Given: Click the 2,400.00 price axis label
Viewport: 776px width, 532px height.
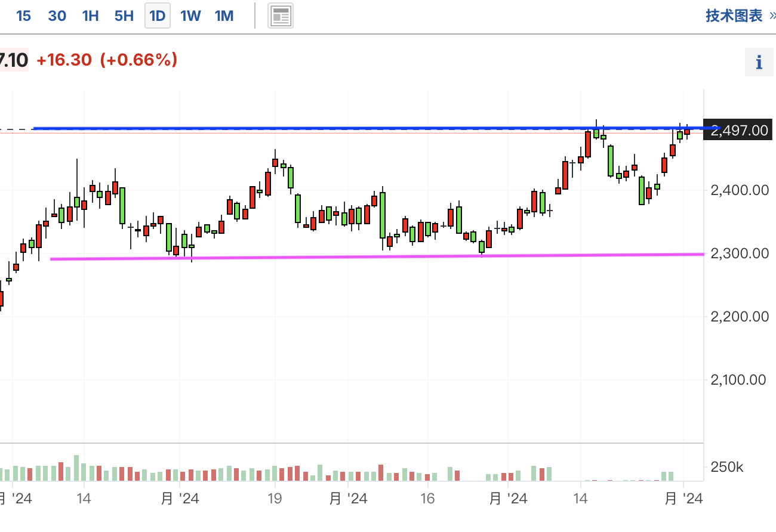Looking at the screenshot, I should point(739,191).
